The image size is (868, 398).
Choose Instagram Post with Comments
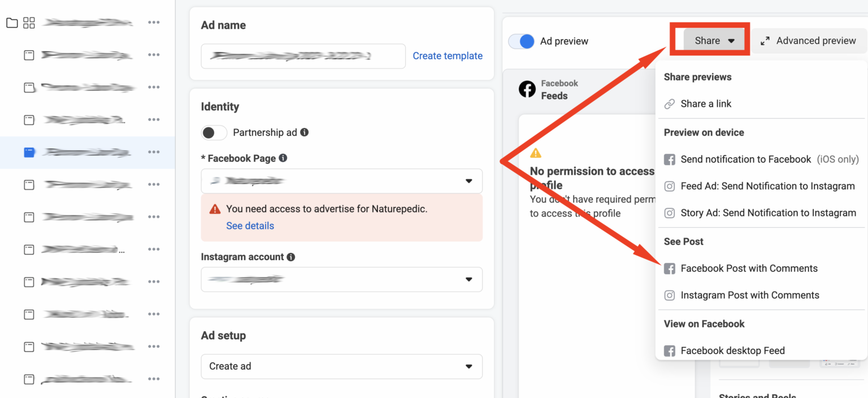pyautogui.click(x=749, y=295)
